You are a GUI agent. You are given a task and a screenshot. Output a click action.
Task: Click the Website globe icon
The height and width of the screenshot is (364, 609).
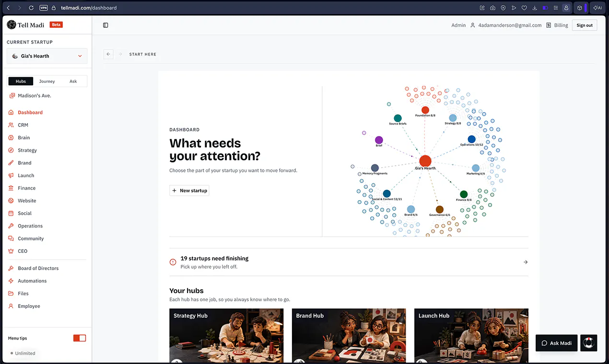pos(12,201)
